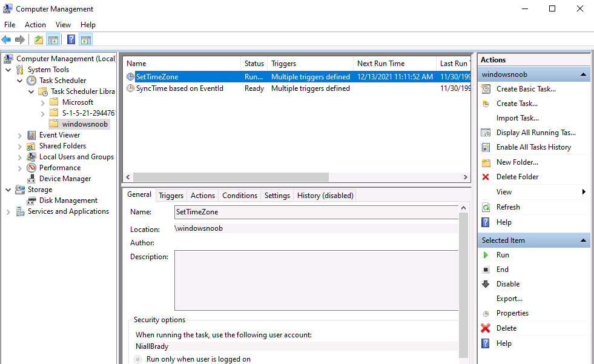Toggle the Show/Hide Console Tree toolbar icon
594x364 pixels.
coord(53,39)
